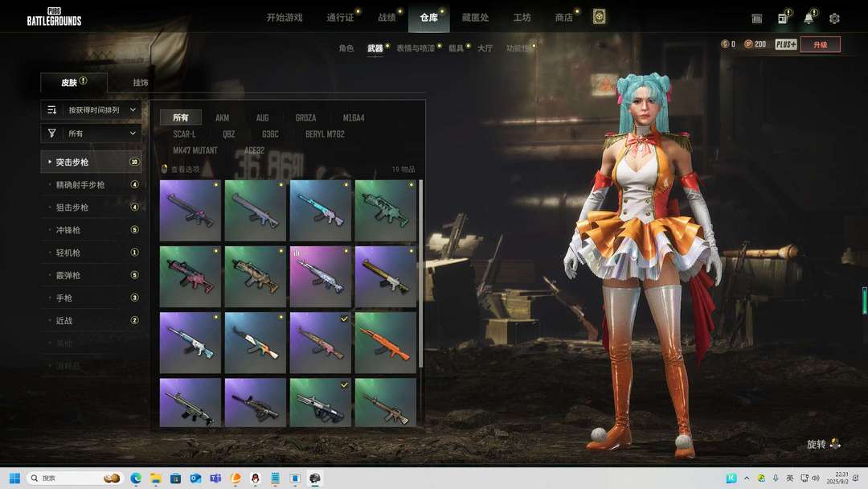The width and height of the screenshot is (868, 489).
Task: Filter skins by M16A4
Action: [354, 117]
